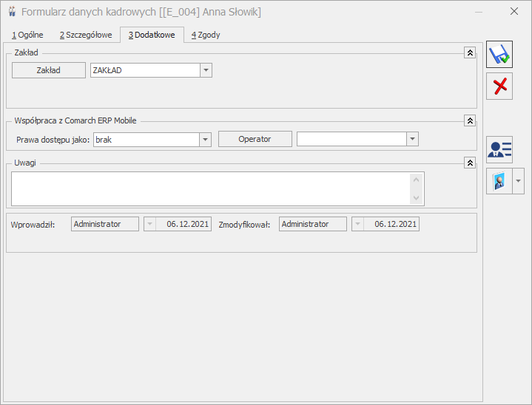Open the Zmodyfikował date dropdown arrow
The image size is (532, 405).
(x=357, y=224)
